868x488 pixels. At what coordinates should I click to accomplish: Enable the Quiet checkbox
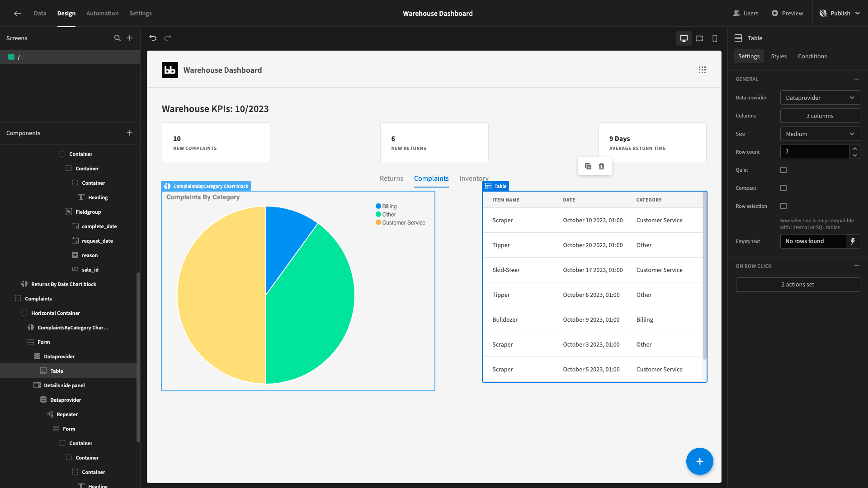pyautogui.click(x=783, y=170)
